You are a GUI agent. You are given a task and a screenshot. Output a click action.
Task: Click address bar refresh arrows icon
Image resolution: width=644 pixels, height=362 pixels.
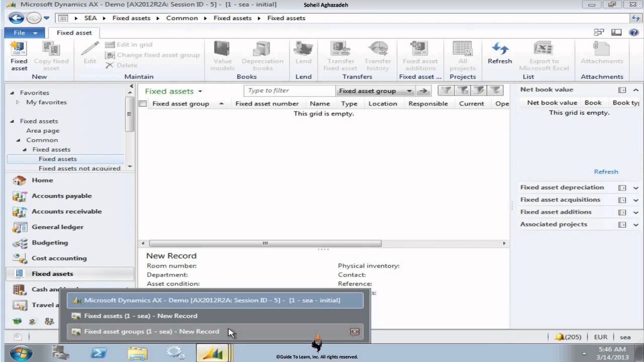635,18
